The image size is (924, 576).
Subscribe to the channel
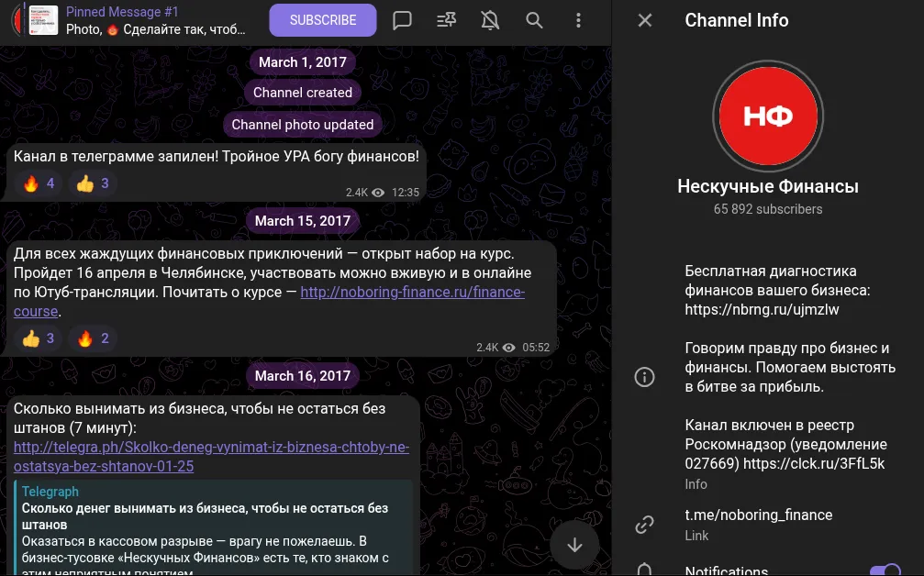pyautogui.click(x=323, y=20)
